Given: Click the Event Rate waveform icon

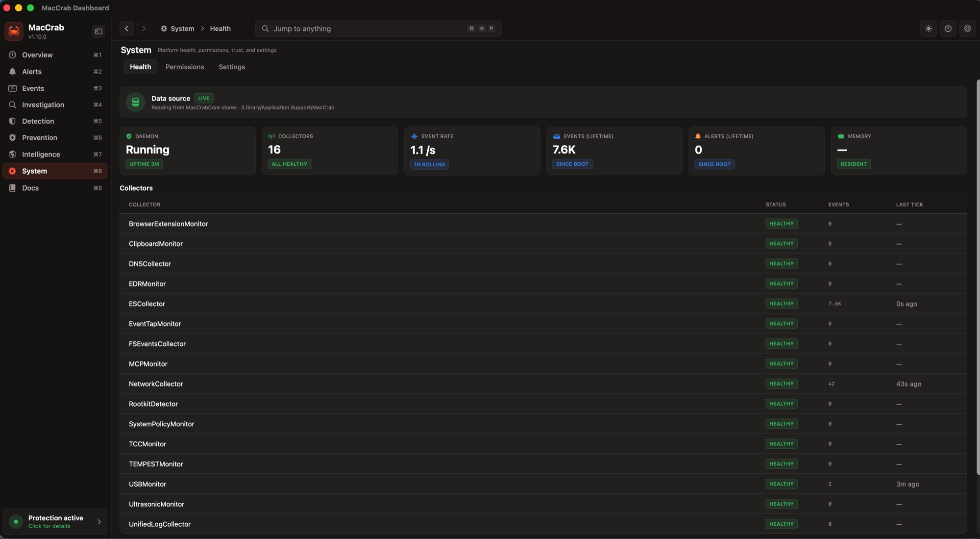Looking at the screenshot, I should [x=414, y=136].
